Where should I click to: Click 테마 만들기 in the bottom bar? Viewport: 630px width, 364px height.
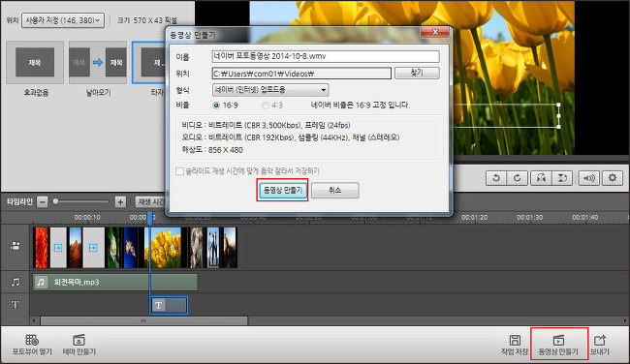[79, 345]
